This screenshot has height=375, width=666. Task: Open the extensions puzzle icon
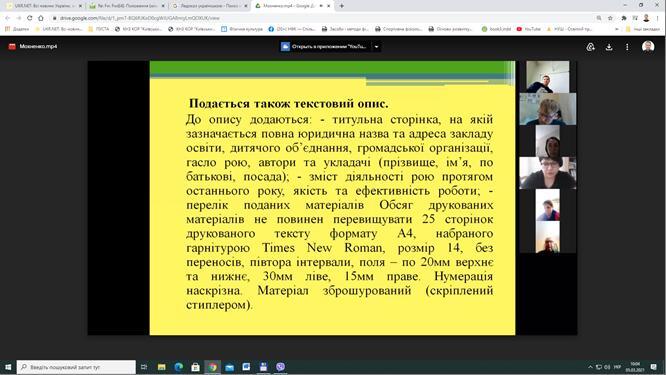(624, 18)
